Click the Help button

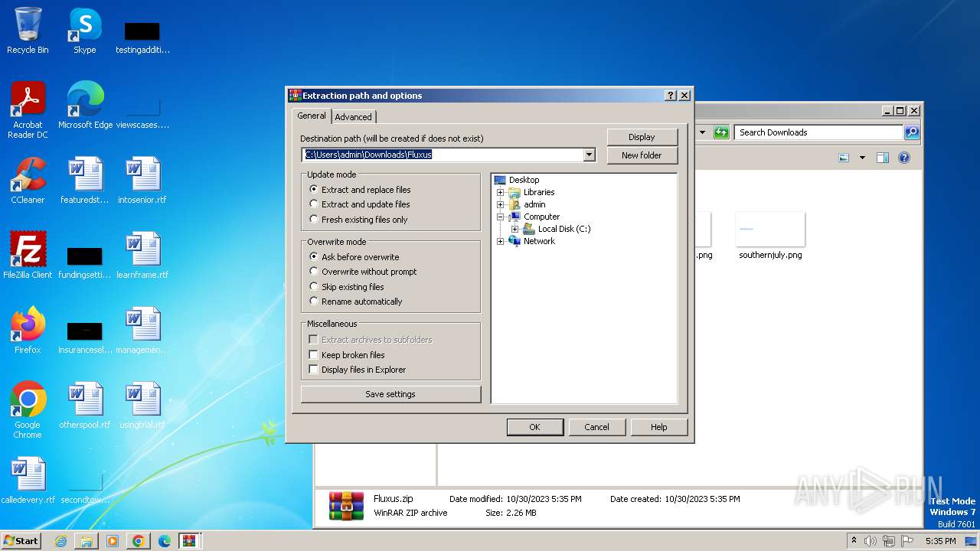tap(658, 427)
